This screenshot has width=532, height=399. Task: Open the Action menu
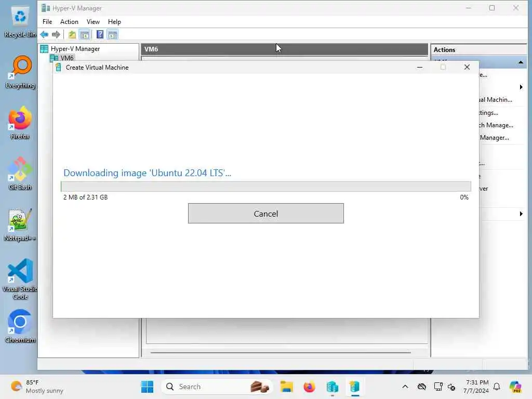(x=69, y=22)
